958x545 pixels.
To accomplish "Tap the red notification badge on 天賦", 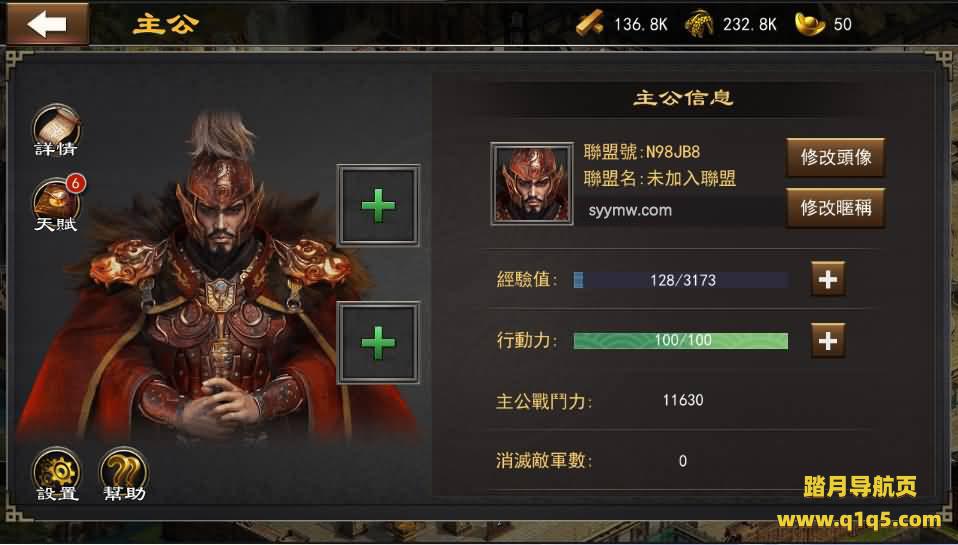I will coord(75,183).
